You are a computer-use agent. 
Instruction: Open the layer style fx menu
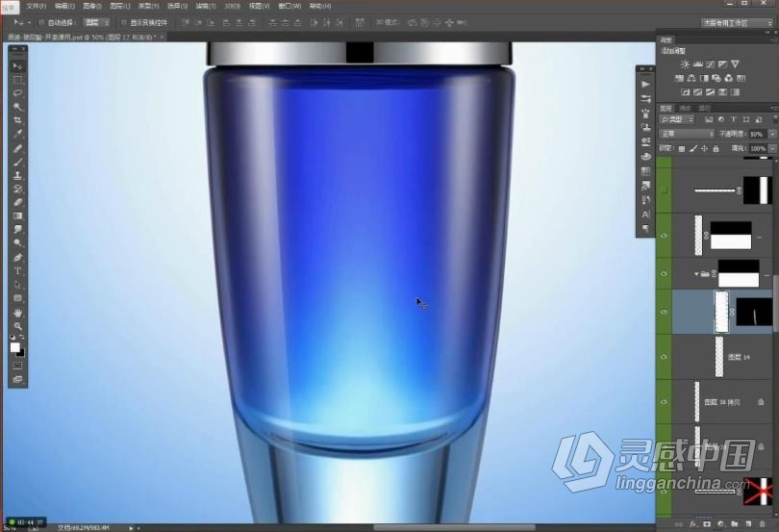[693, 524]
